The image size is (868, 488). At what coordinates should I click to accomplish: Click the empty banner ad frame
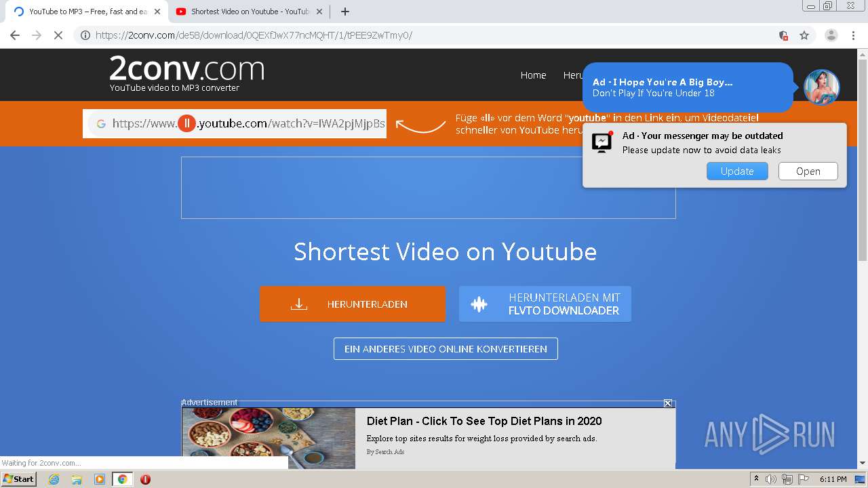(x=429, y=188)
